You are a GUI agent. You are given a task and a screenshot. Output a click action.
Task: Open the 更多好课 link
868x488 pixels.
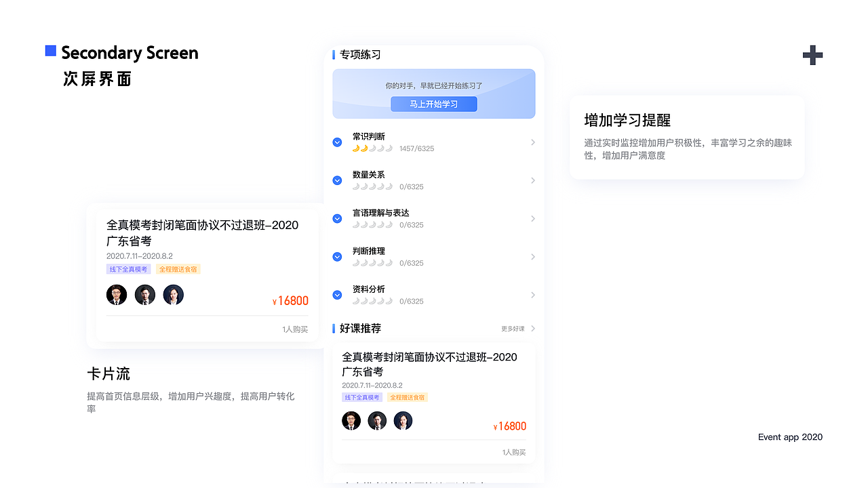tap(513, 329)
